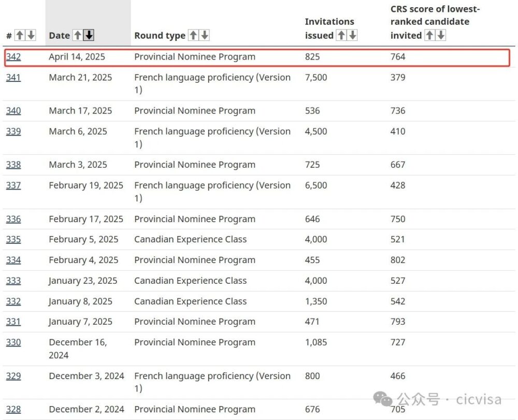Open round 339 details link
This screenshot has width=518, height=420.
13,132
